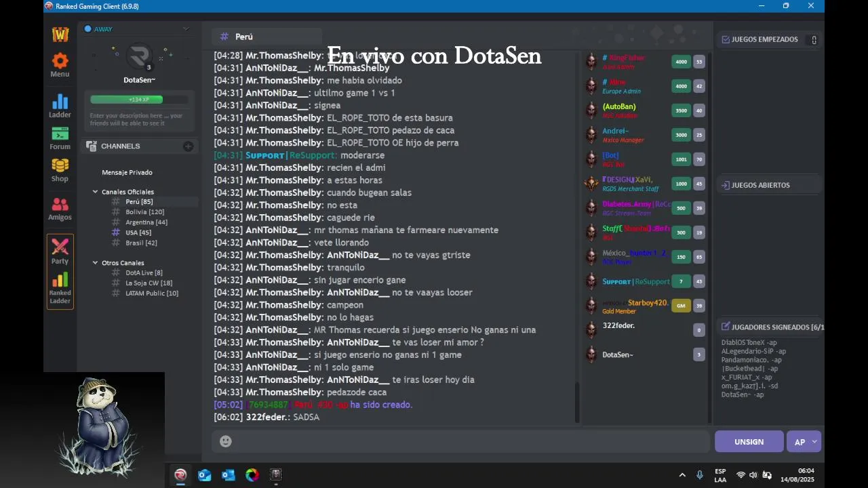Click the CHANNELS panel icon
The width and height of the screenshot is (868, 488).
91,146
